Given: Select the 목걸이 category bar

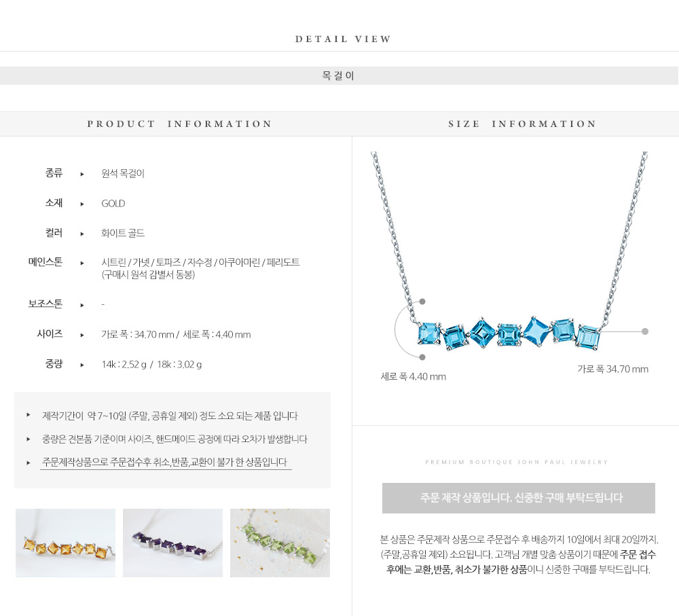Looking at the screenshot, I should tap(339, 76).
